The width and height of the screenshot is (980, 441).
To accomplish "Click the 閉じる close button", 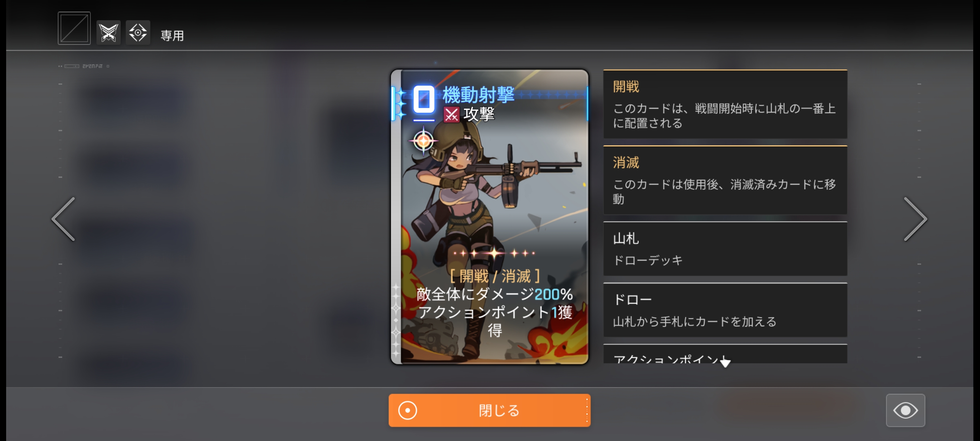I will click(x=490, y=410).
